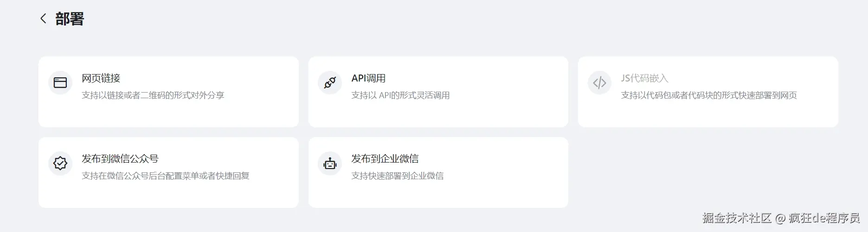Click the 掘金技术社区 watermark text
This screenshot has width=868, height=232.
click(x=736, y=218)
